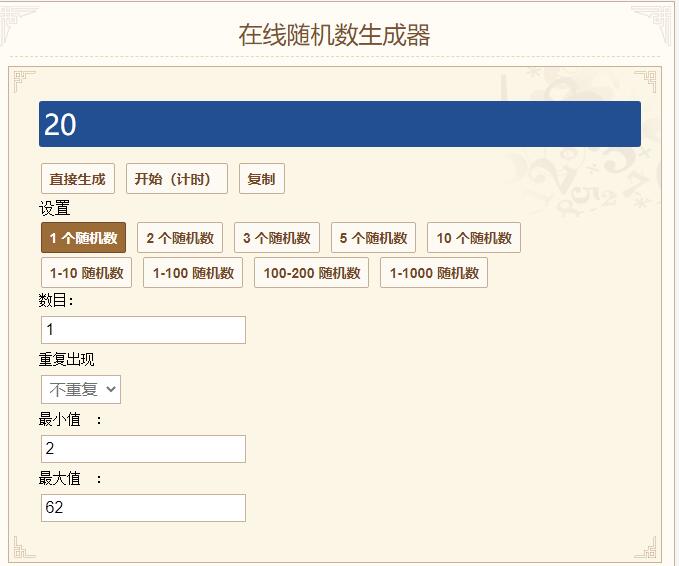The image size is (679, 566).
Task: Click the 最大值 input showing 62
Action: pyautogui.click(x=143, y=508)
